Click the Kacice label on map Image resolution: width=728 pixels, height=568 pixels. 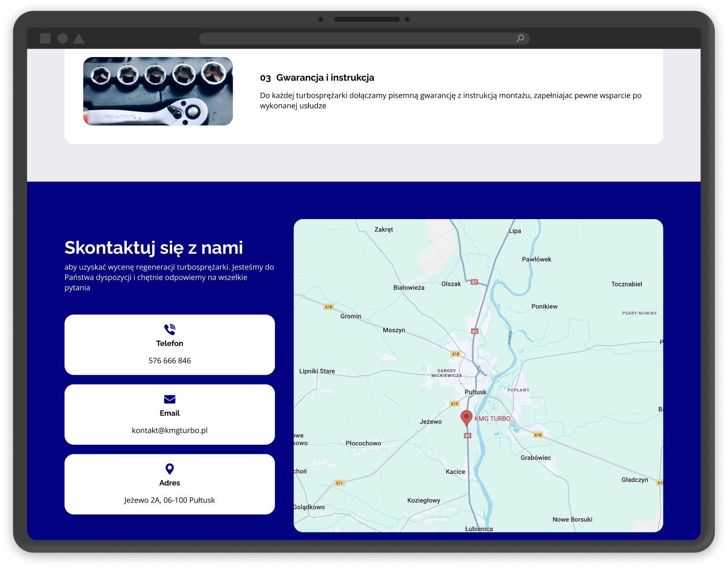456,472
